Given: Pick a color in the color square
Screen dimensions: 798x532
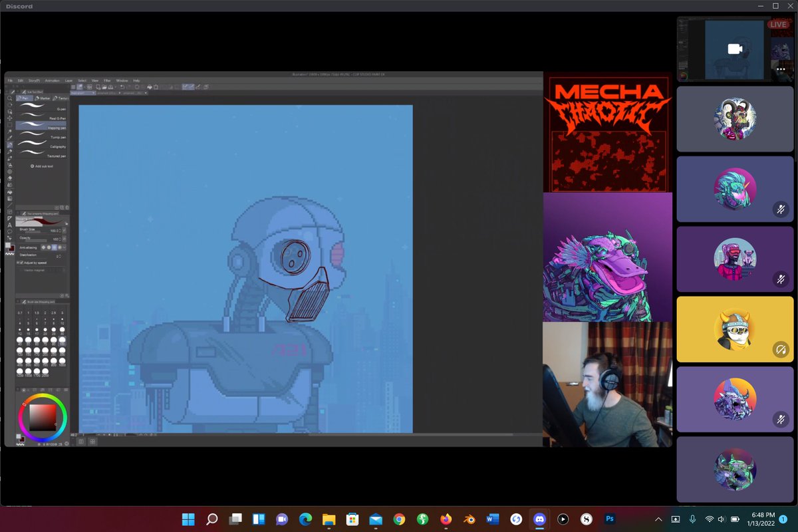Looking at the screenshot, I should [42, 417].
